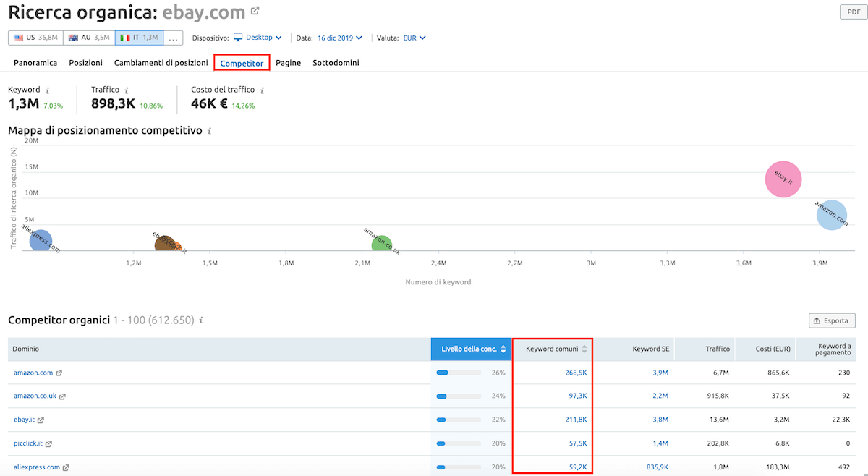Click the info icon next to Keyword metric

coord(46,88)
